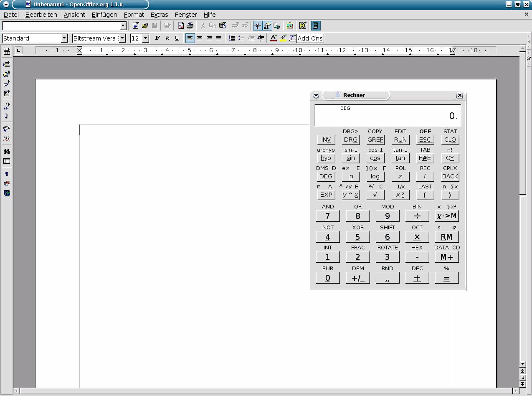Open the Extras menu
This screenshot has height=396, width=532.
tap(159, 15)
